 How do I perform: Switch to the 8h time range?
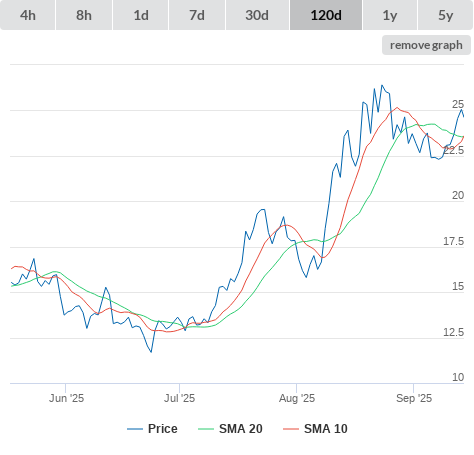coord(84,15)
